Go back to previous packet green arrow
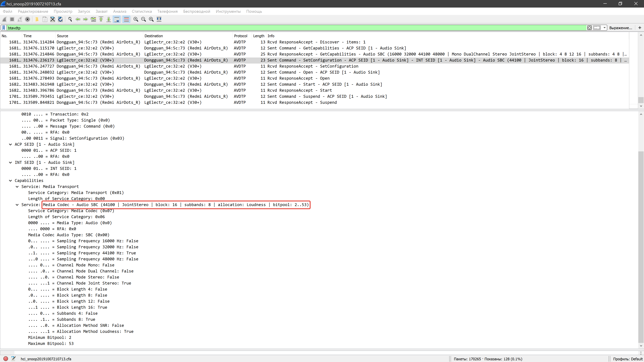Image resolution: width=644 pixels, height=362 pixels. tap(78, 19)
